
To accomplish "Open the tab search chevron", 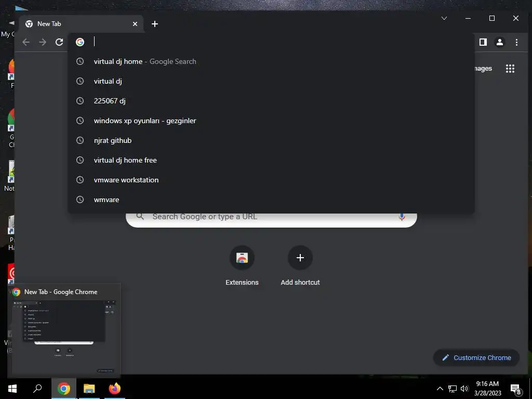I will click(444, 18).
